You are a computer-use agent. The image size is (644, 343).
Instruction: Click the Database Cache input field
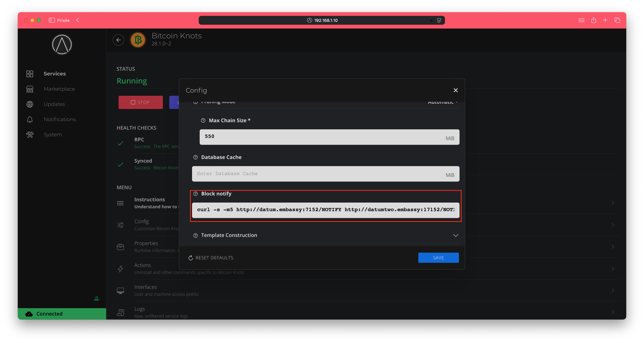tap(325, 174)
